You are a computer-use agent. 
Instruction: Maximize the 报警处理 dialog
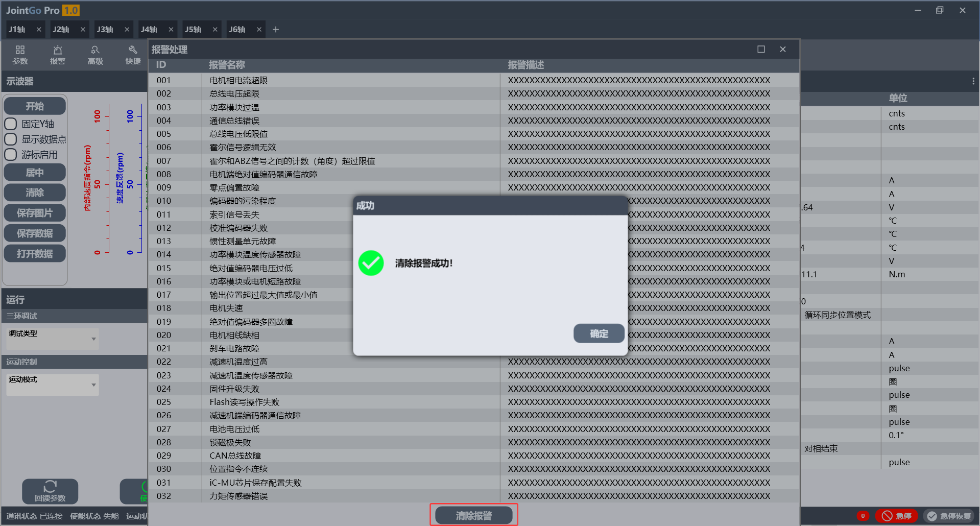[761, 49]
